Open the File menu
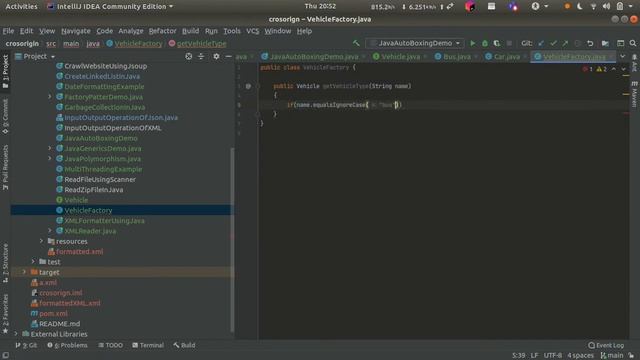Viewport: 640px width, 360px height. coord(8,31)
